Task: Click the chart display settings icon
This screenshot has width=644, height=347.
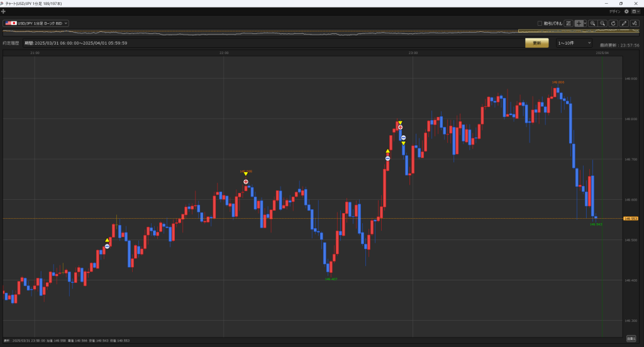Action: tap(569, 23)
